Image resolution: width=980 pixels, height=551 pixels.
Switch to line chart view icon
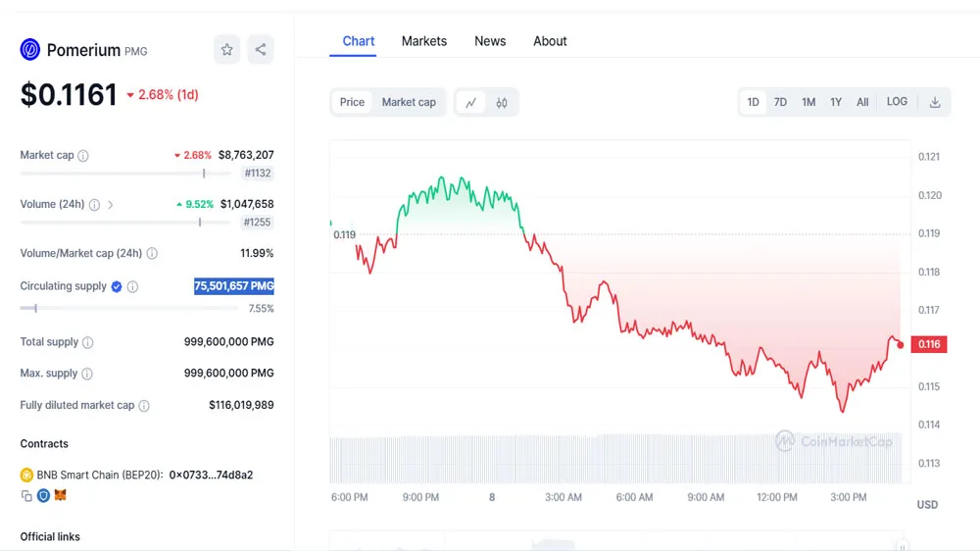pyautogui.click(x=471, y=102)
